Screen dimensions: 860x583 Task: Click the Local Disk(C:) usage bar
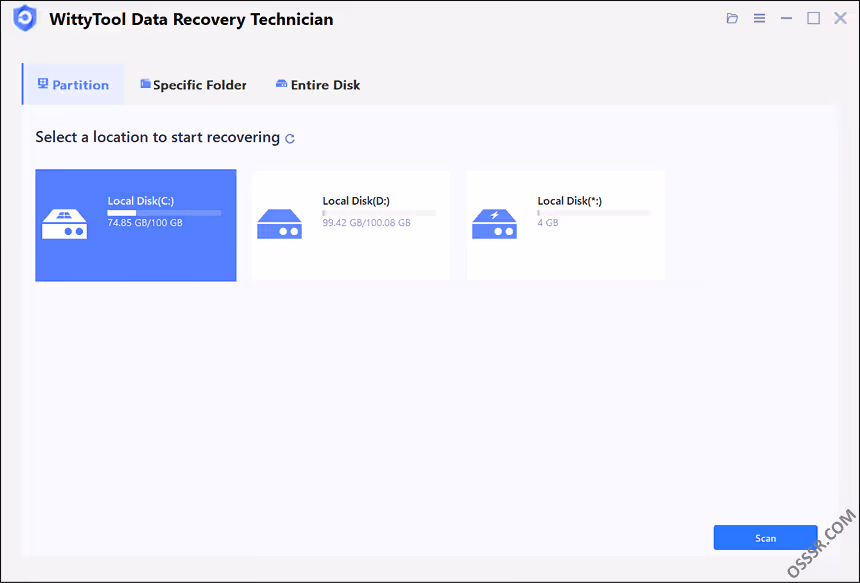click(164, 213)
